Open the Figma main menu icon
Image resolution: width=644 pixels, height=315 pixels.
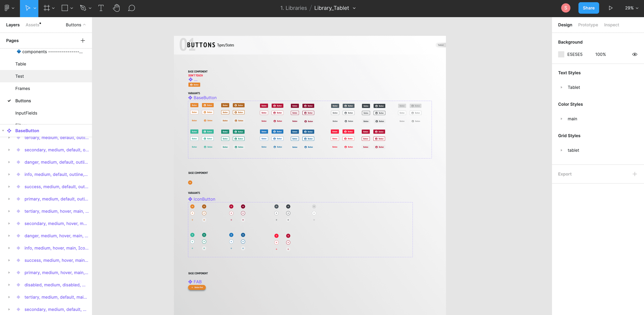pos(7,8)
